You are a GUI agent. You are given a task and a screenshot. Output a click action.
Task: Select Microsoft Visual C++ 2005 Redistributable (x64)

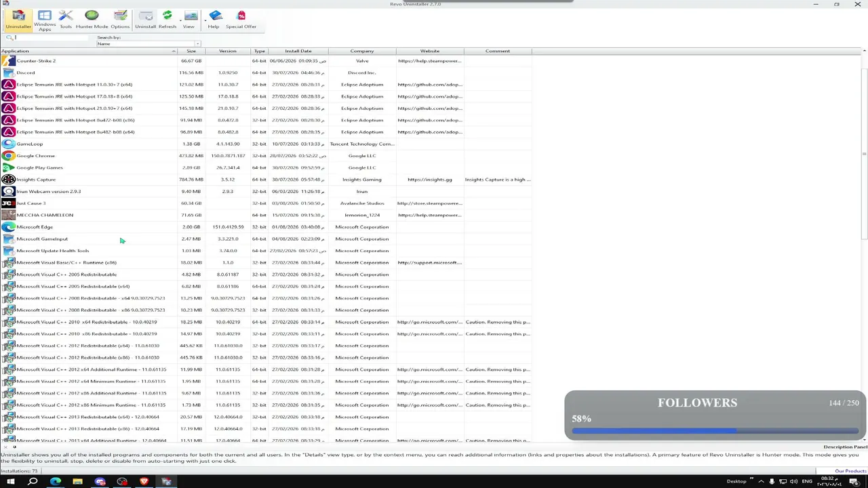coord(266,286)
